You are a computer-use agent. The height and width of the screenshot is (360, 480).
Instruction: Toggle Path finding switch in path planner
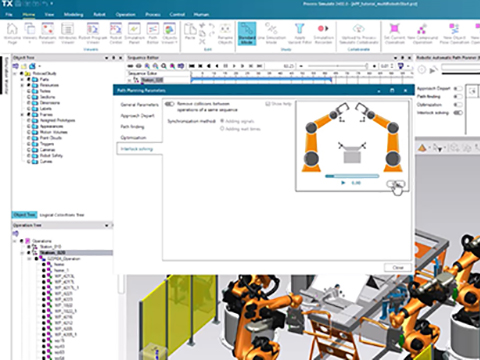458,96
